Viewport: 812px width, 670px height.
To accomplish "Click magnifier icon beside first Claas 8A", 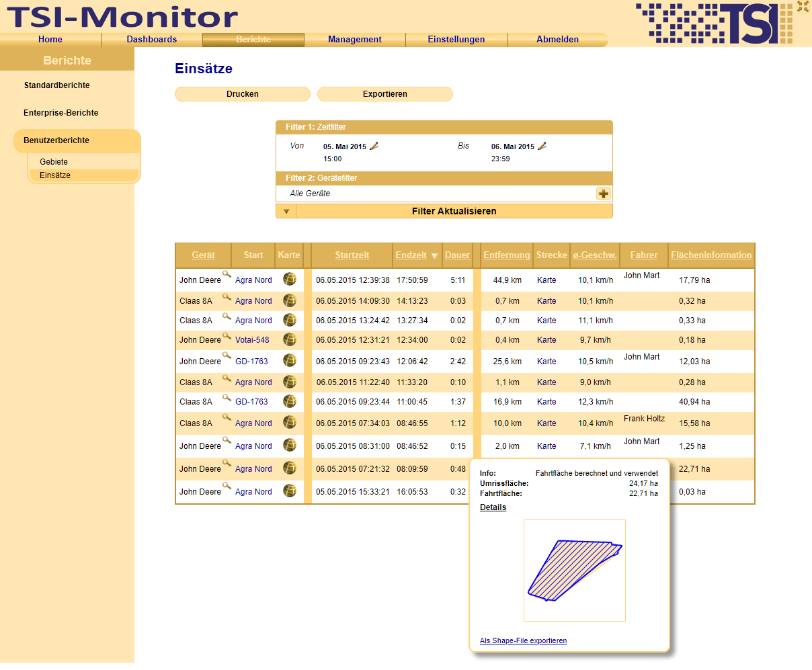I will coord(227,296).
